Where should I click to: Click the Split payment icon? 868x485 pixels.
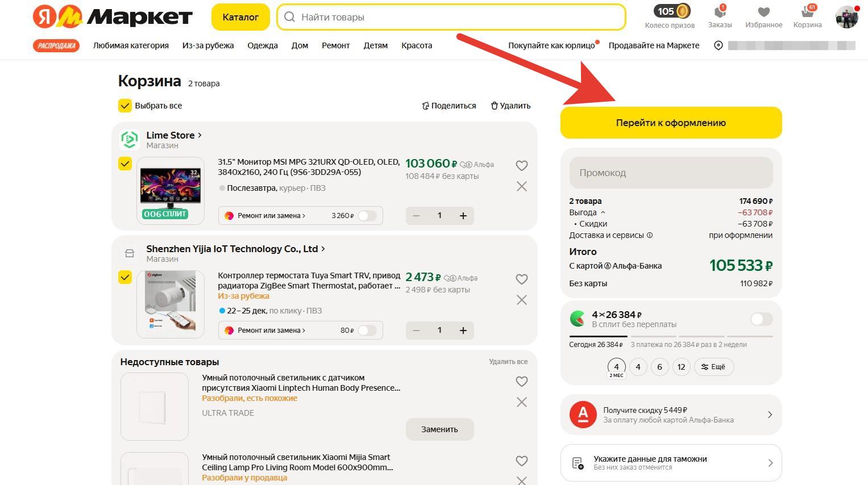[578, 318]
